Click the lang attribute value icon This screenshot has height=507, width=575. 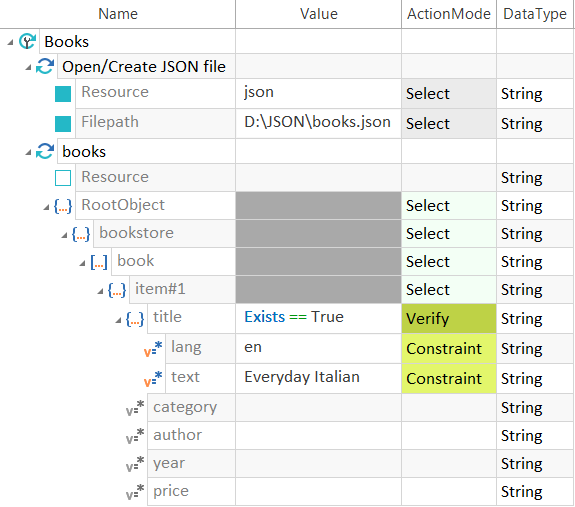[x=153, y=349]
